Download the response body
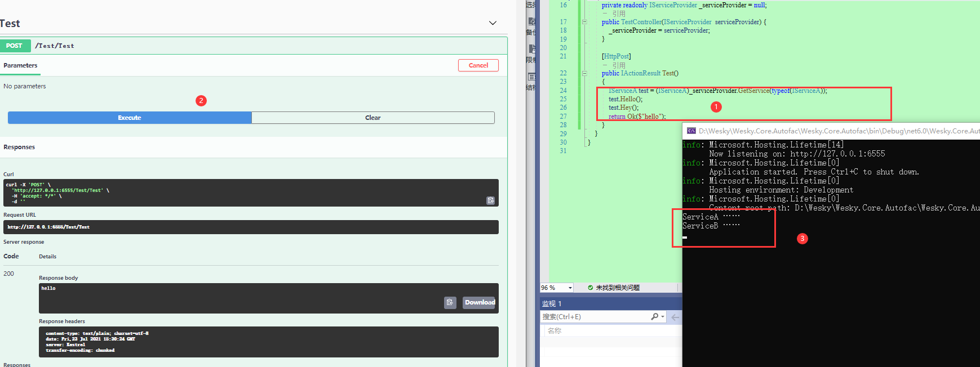The height and width of the screenshot is (367, 980). point(480,302)
